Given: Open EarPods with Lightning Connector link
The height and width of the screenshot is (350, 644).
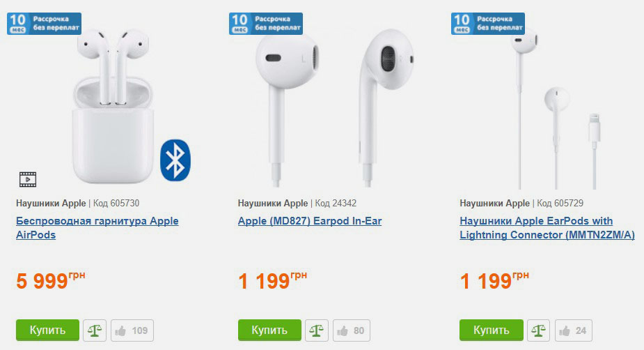Looking at the screenshot, I should point(547,228).
